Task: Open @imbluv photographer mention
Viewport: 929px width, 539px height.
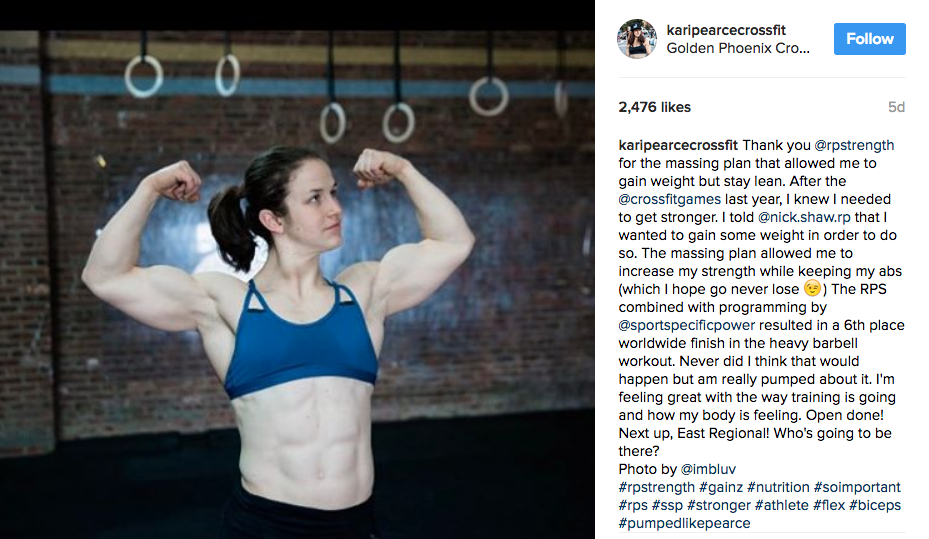Action: pos(708,469)
